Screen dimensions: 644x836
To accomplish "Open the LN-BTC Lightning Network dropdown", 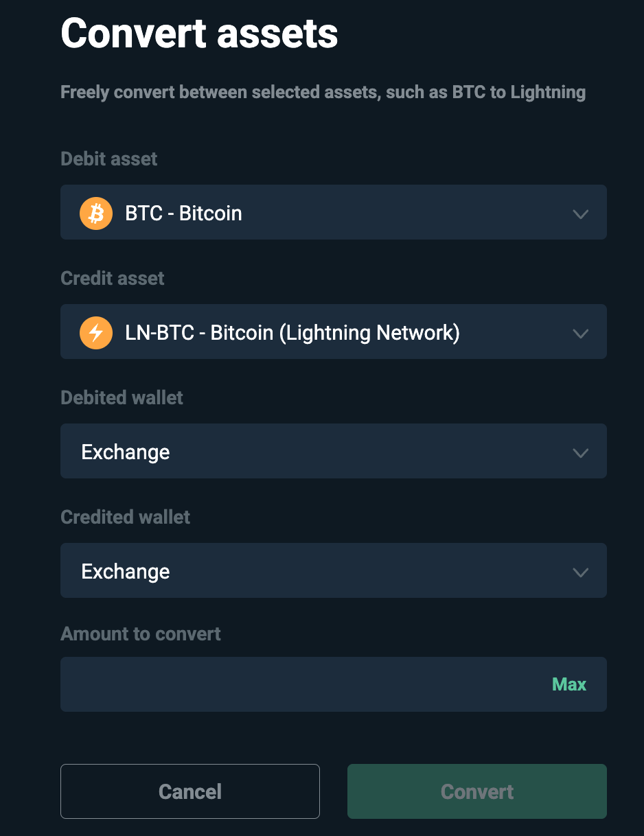I will pyautogui.click(x=334, y=332).
